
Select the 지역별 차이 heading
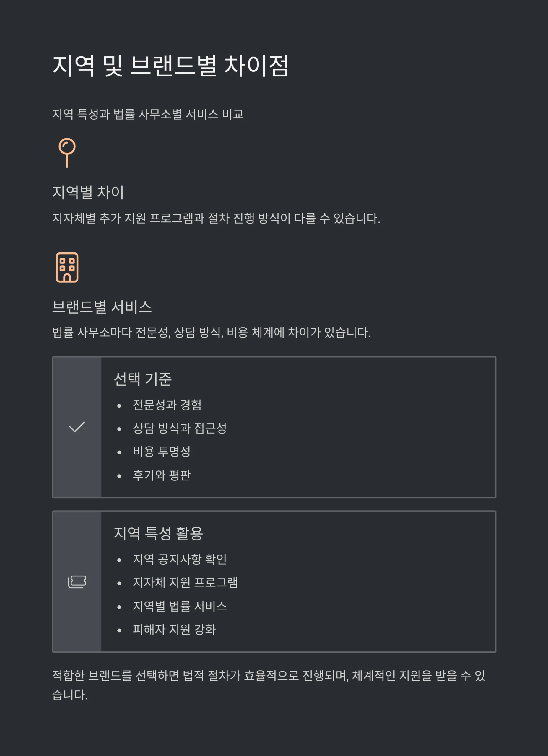(88, 192)
